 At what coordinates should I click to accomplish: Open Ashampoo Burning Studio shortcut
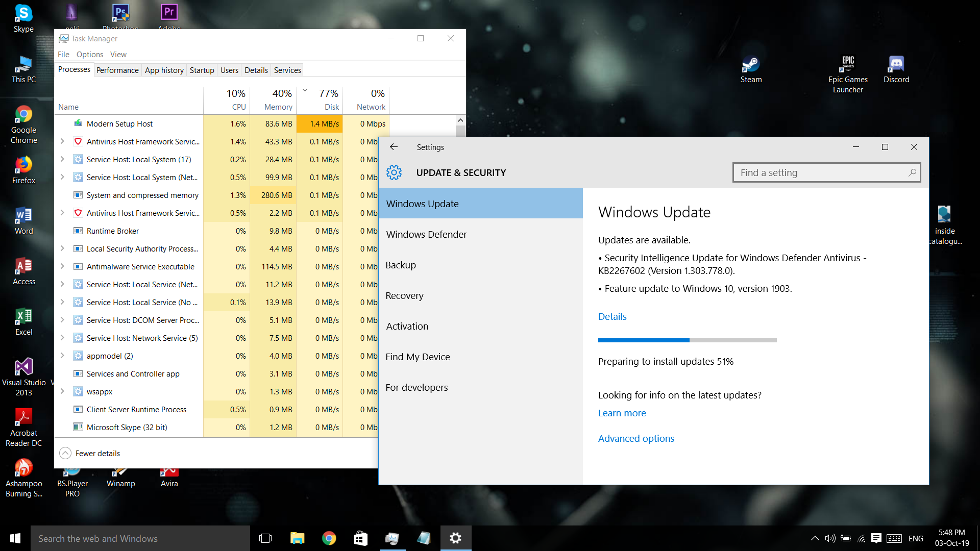pos(23,478)
